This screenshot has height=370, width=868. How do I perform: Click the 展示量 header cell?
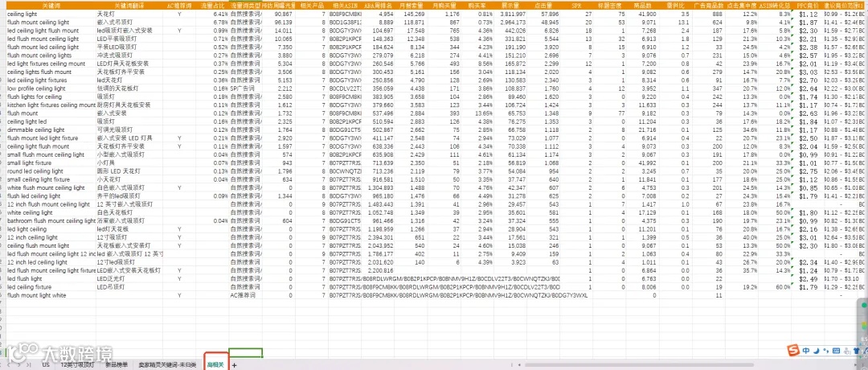click(x=509, y=5)
